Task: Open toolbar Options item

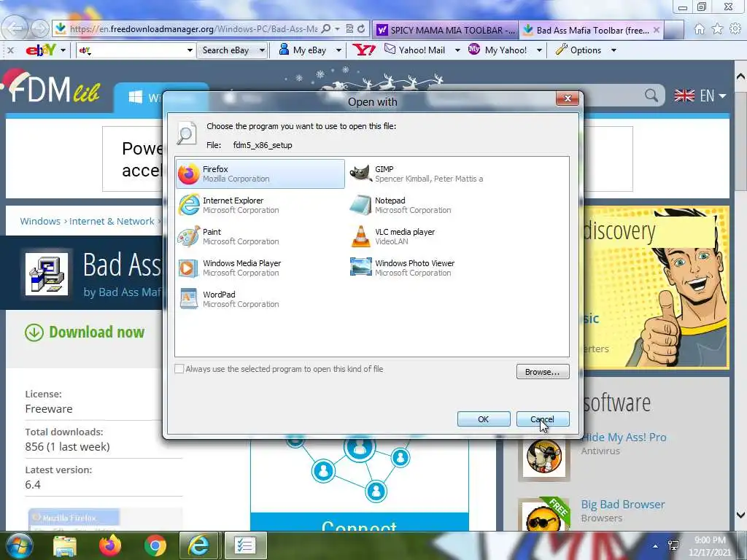Action: [x=578, y=50]
